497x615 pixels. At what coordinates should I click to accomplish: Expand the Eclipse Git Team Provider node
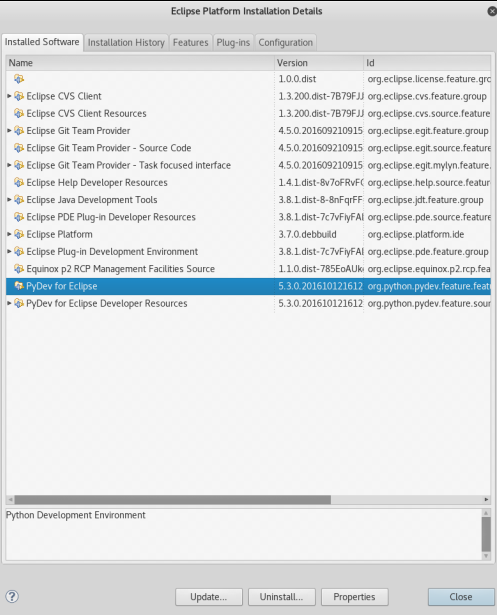9,130
